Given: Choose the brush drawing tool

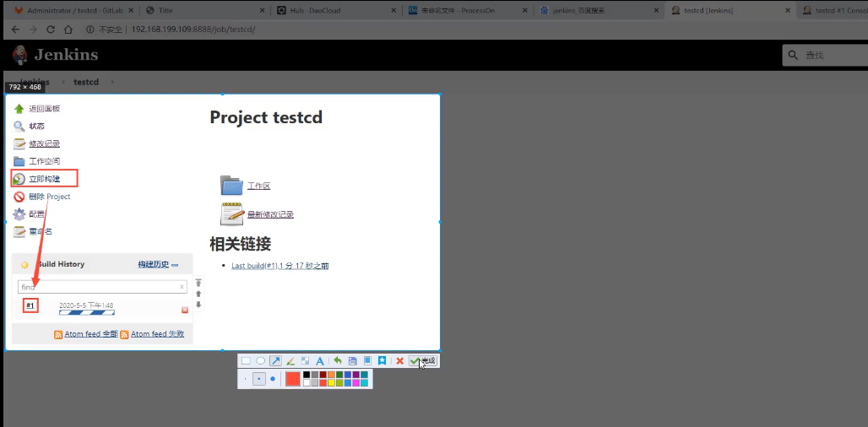Looking at the screenshot, I should click(x=290, y=360).
